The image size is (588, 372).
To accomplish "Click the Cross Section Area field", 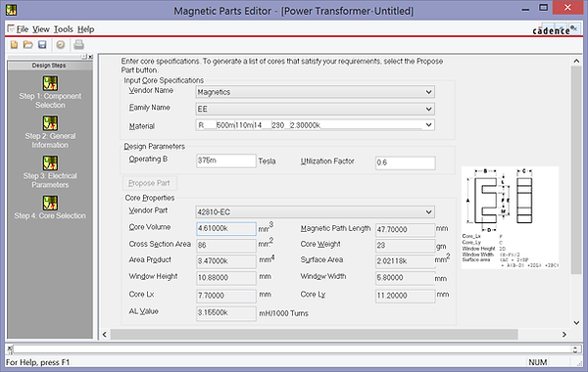I will 226,245.
